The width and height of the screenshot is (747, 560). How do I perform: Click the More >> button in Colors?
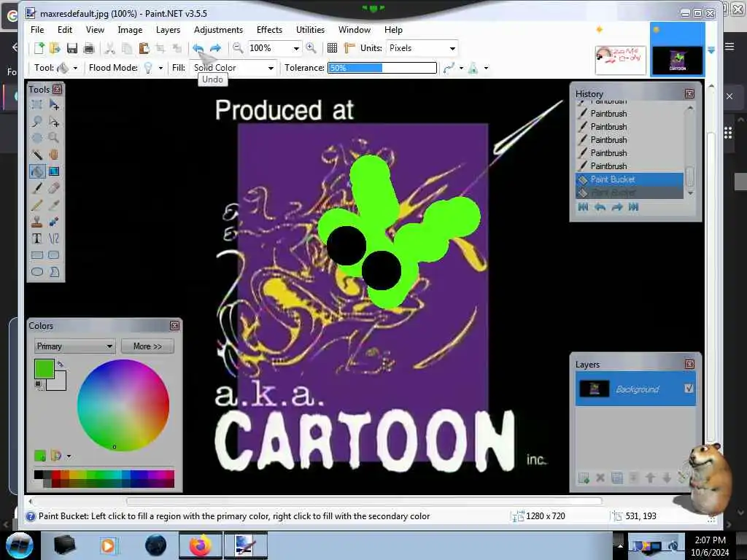(x=147, y=346)
